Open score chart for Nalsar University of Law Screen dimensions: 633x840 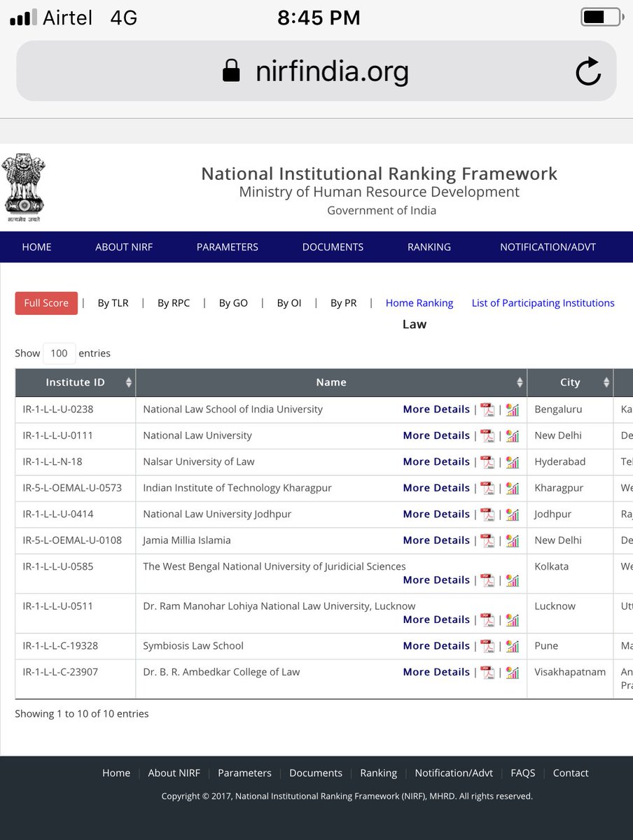[513, 462]
